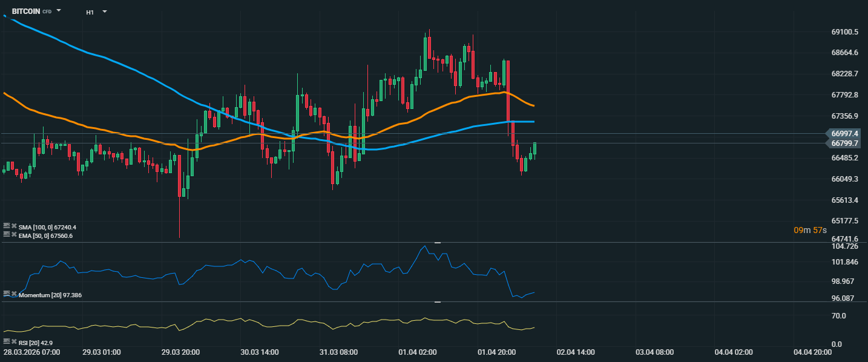Close the RSI [20] indicator panel
Screen dimensions: 868x362
(x=14, y=342)
